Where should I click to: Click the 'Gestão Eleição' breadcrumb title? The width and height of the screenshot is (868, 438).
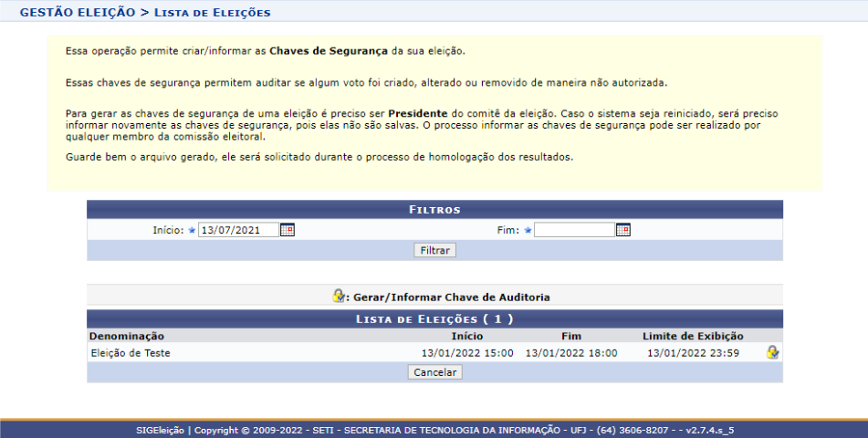coord(78,12)
